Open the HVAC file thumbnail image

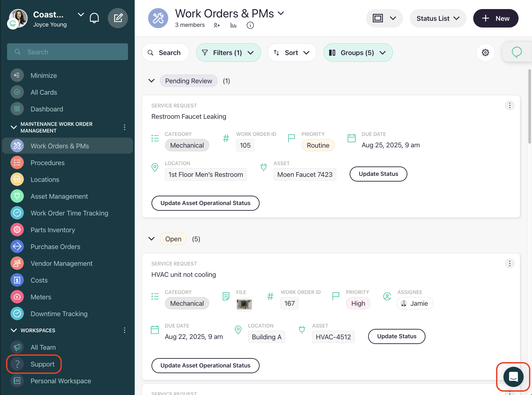pyautogui.click(x=244, y=304)
